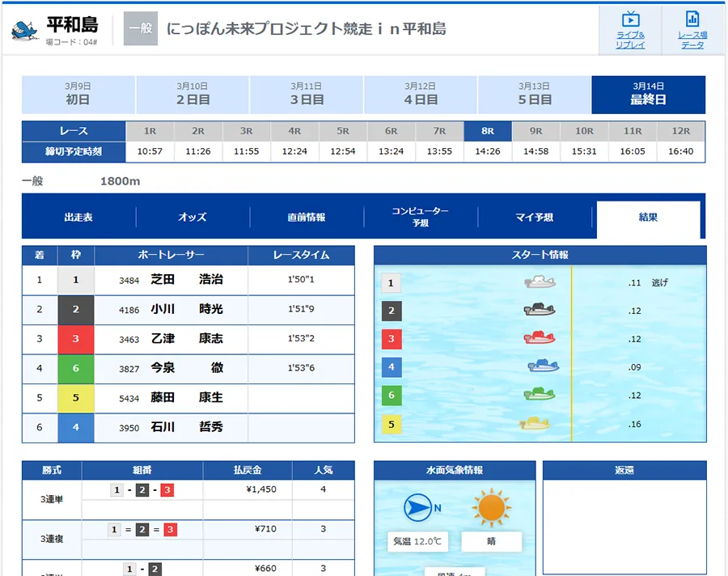The image size is (728, 576).
Task: Select race 12R in the race row
Action: (680, 131)
